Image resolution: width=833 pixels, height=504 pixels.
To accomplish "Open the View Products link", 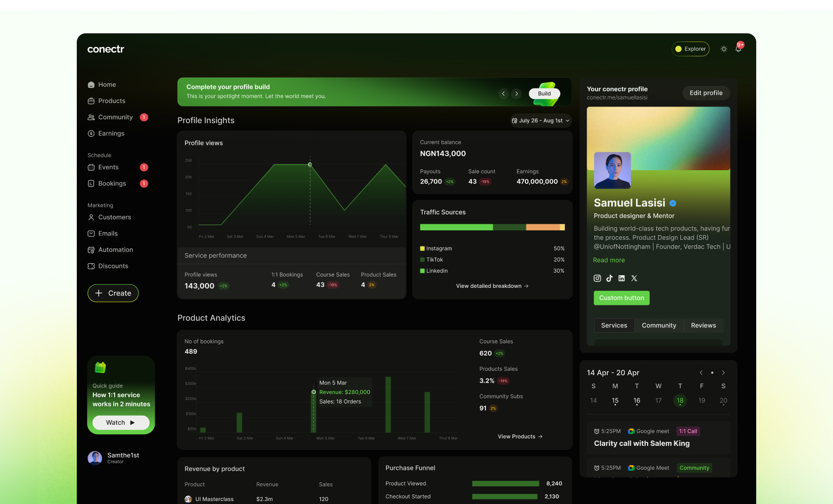I will (520, 436).
